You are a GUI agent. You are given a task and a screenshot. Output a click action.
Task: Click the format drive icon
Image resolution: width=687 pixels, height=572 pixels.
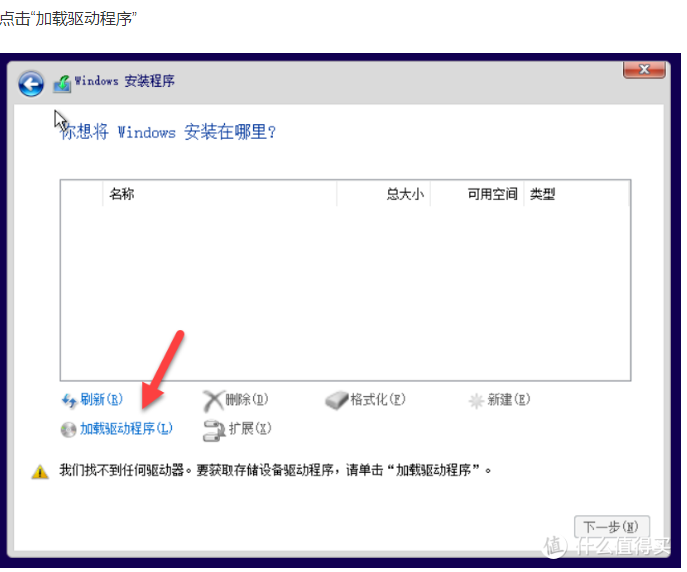tap(336, 400)
